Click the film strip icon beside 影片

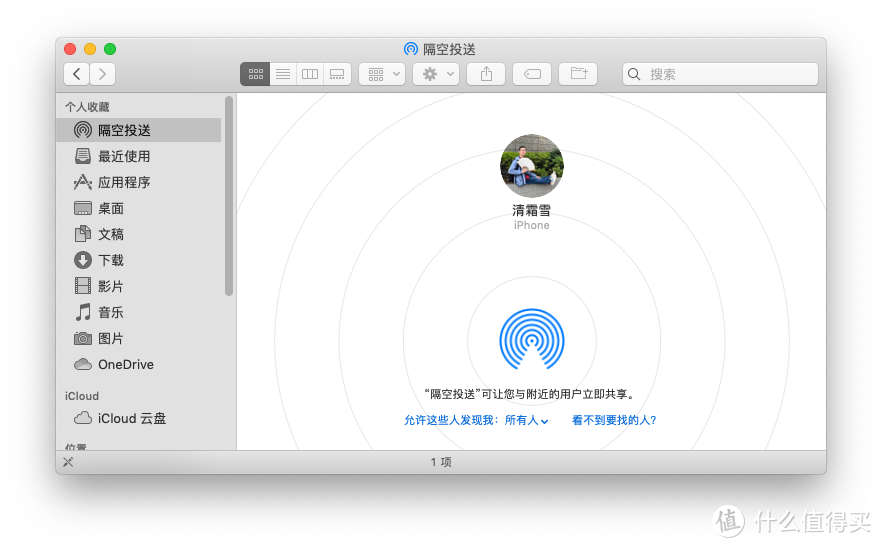pos(83,286)
